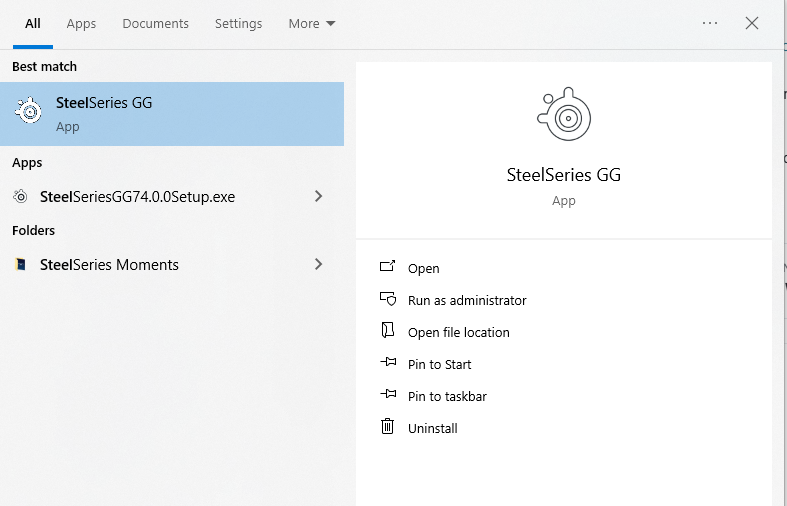
Task: Close the search panel with X
Action: click(x=752, y=23)
